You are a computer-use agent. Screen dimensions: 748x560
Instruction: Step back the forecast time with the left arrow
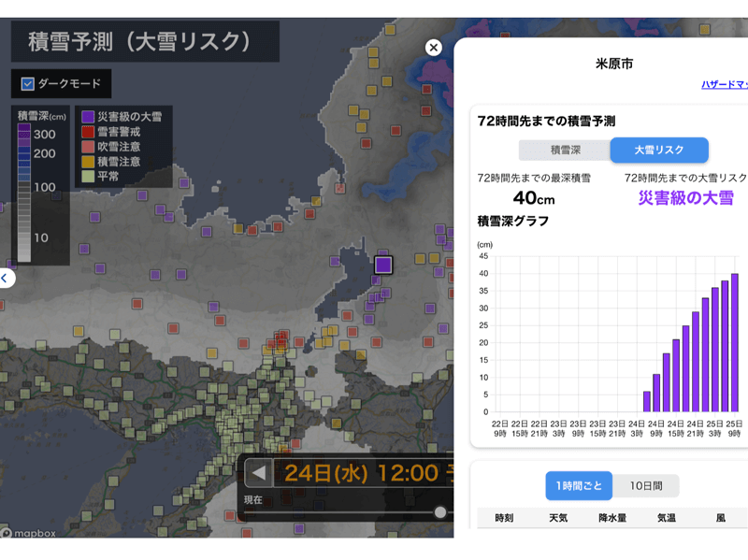[258, 473]
